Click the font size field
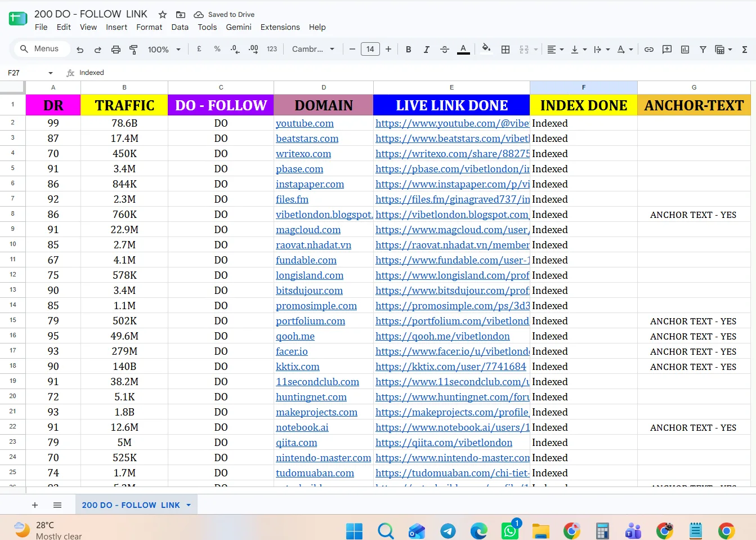Viewport: 756px width, 540px height. [x=370, y=49]
